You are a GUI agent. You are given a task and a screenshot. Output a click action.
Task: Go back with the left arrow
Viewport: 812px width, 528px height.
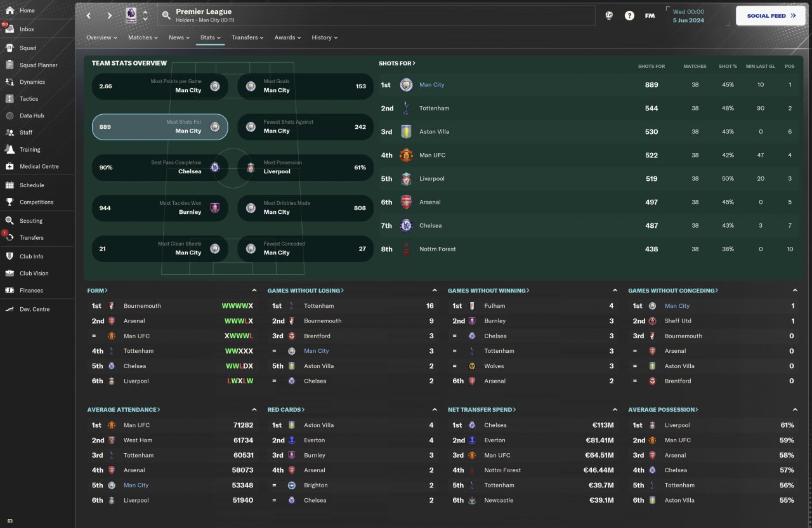[89, 15]
